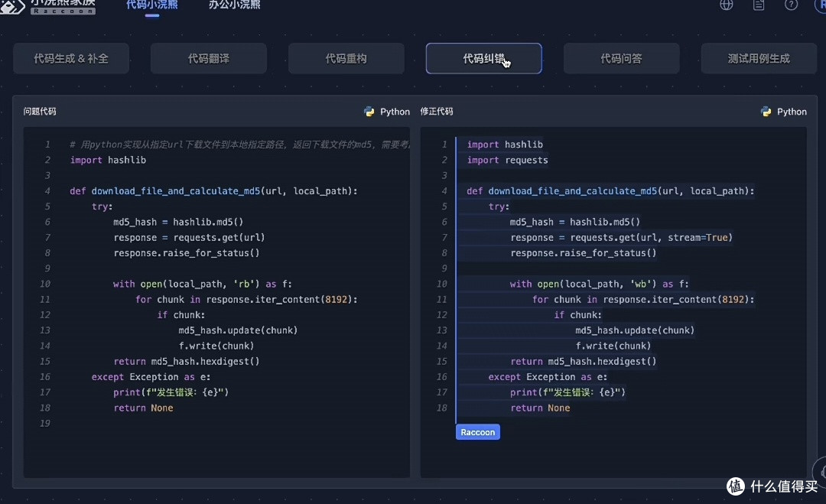The height and width of the screenshot is (504, 826).
Task: Click 'import requests' in corrected code
Action: tap(507, 160)
